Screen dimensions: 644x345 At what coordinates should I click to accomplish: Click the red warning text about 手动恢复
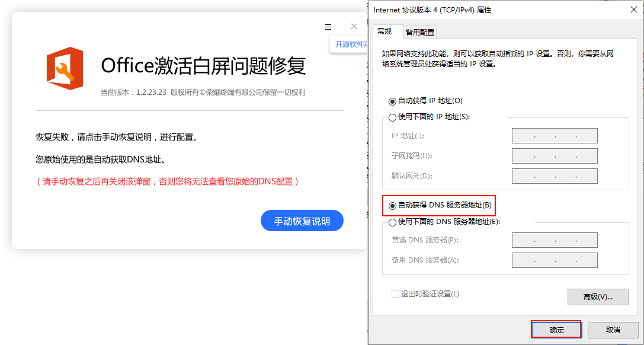[x=166, y=181]
